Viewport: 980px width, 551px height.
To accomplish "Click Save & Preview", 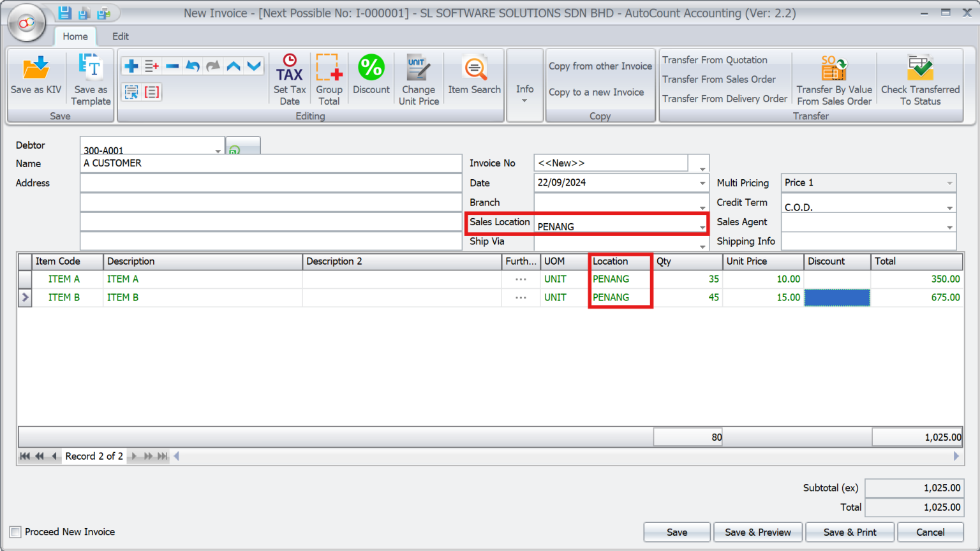I will (757, 531).
